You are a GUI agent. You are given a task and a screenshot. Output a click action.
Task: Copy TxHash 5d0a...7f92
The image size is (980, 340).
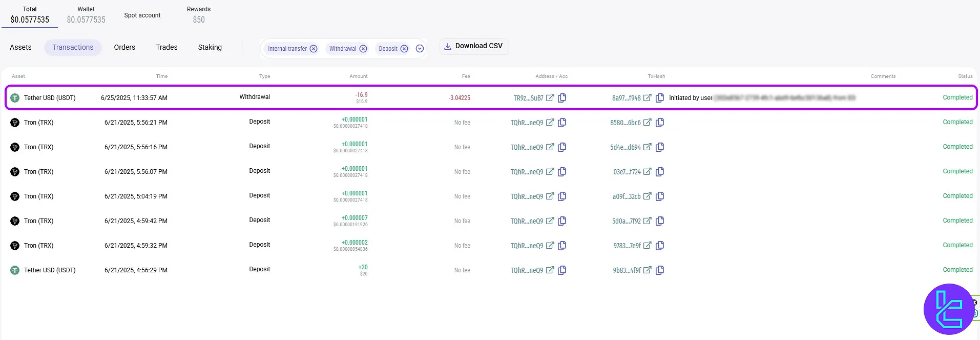tap(660, 221)
